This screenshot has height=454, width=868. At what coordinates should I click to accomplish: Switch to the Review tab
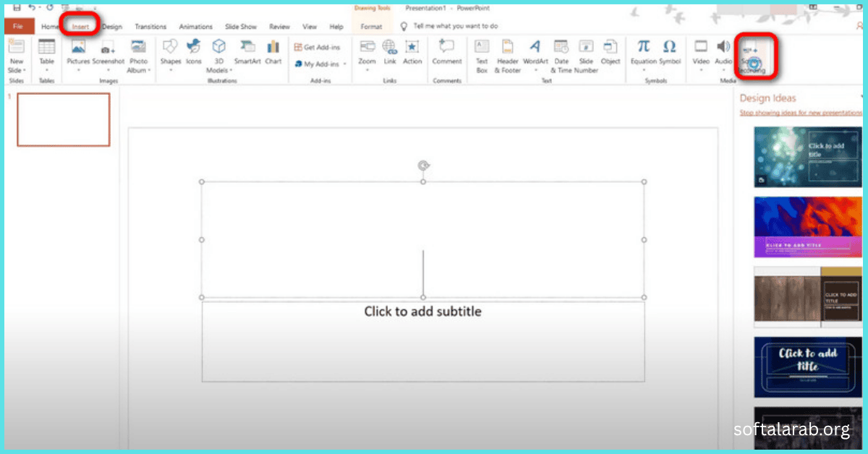tap(279, 27)
